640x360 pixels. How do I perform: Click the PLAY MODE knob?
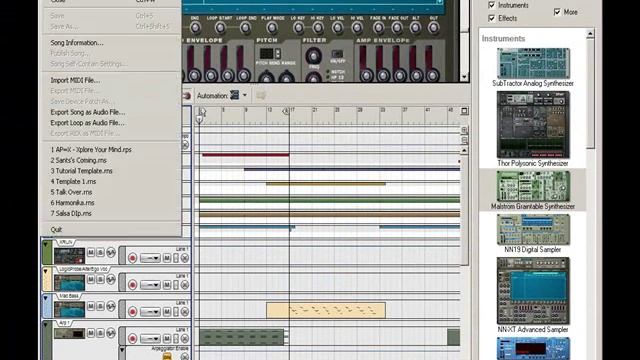[x=272, y=28]
